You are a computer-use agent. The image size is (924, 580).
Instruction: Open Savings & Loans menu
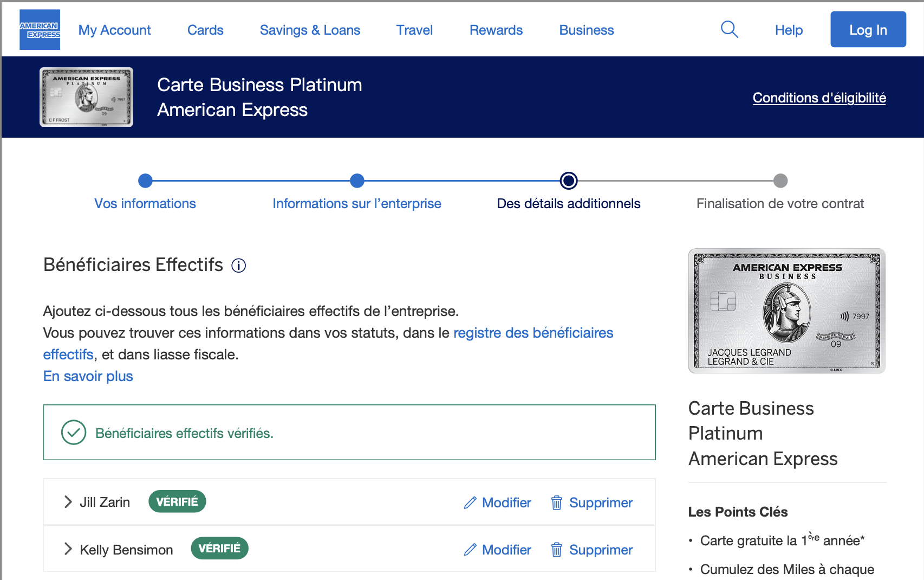coord(310,30)
